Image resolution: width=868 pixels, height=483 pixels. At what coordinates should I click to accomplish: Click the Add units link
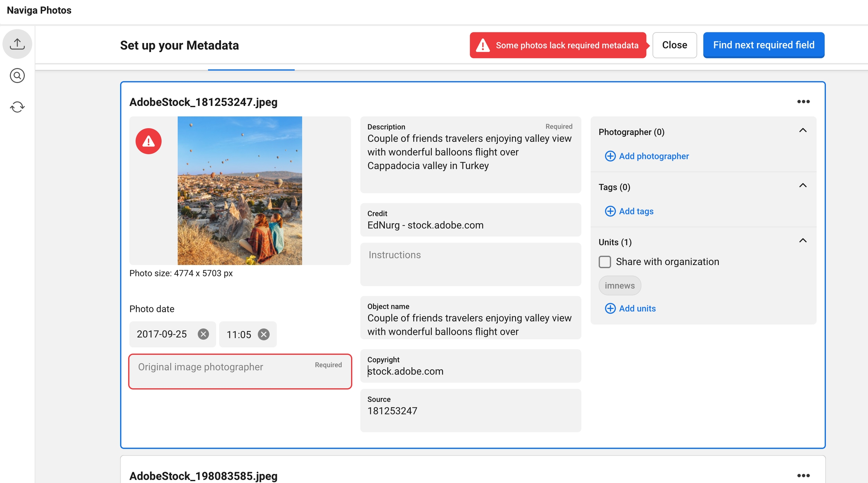tap(637, 308)
